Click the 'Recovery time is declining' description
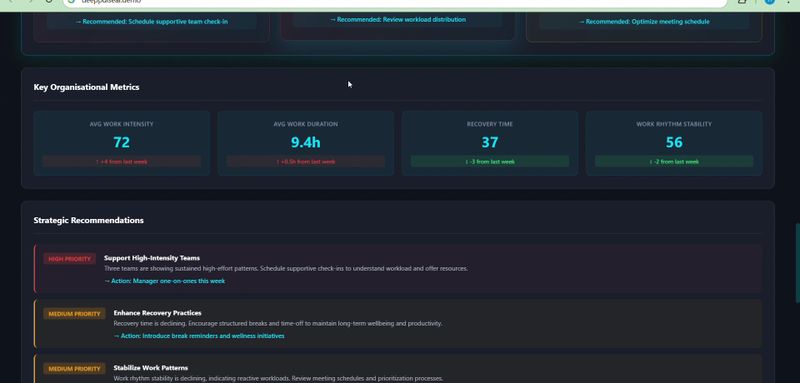The width and height of the screenshot is (800, 383). coord(278,323)
